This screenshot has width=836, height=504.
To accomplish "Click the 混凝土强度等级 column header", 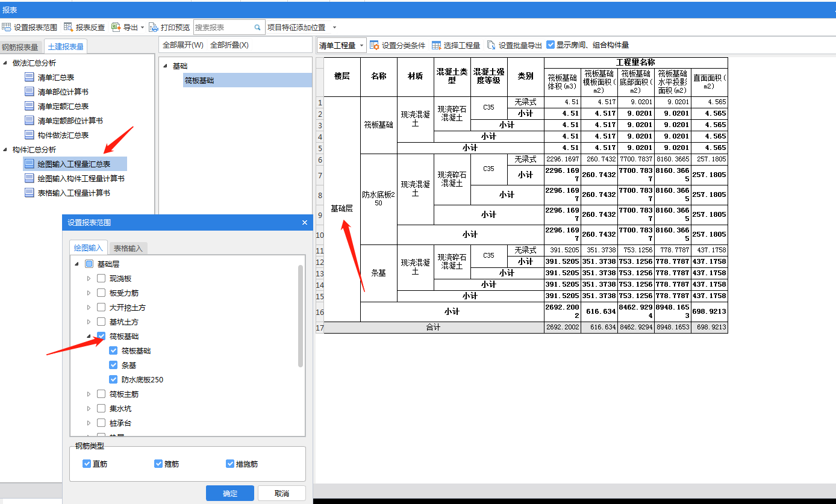I will tap(488, 76).
